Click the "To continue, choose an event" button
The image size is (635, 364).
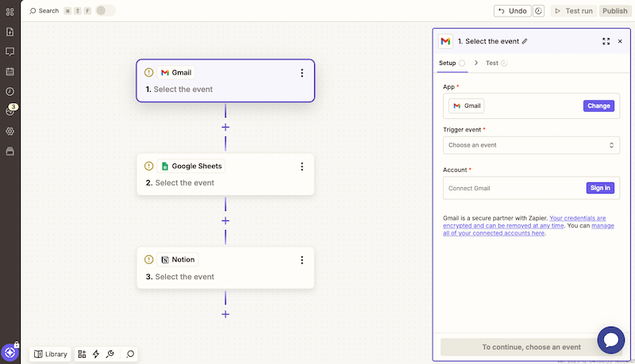click(x=531, y=347)
